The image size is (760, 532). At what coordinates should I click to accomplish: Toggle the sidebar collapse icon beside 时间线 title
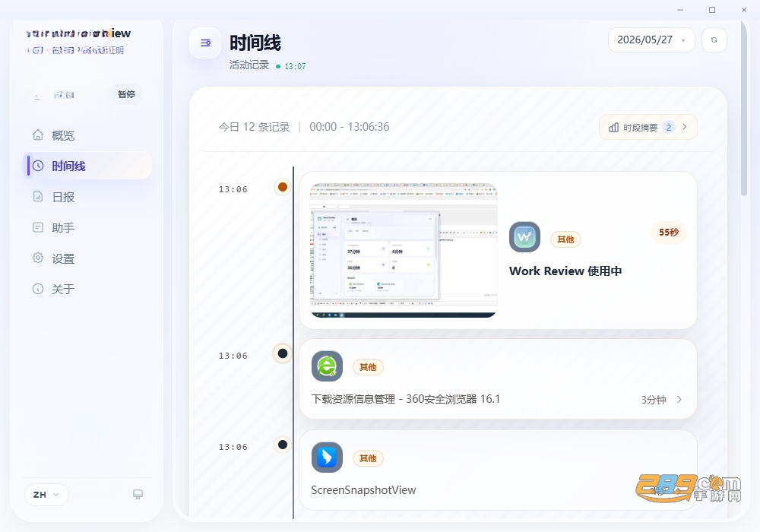pos(205,43)
